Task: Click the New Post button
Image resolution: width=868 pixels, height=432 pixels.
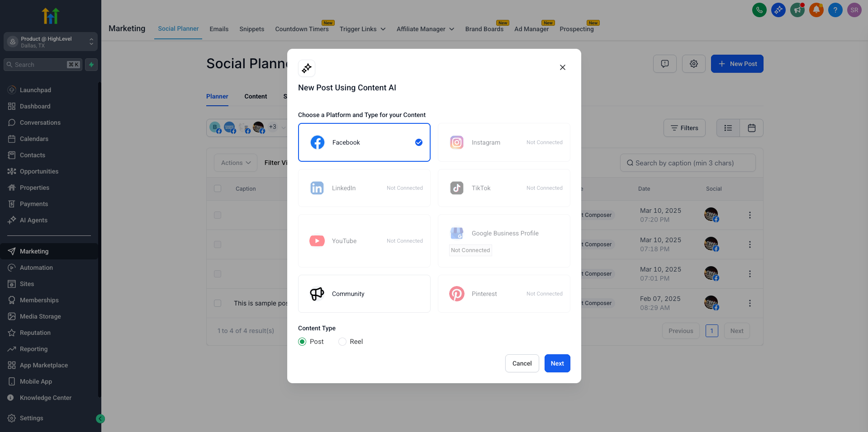Action: pos(737,64)
